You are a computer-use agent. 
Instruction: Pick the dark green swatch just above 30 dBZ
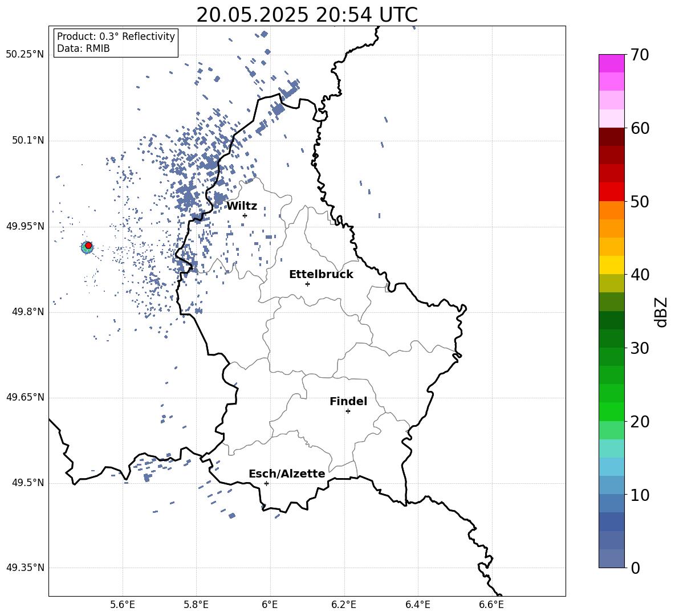612,338
